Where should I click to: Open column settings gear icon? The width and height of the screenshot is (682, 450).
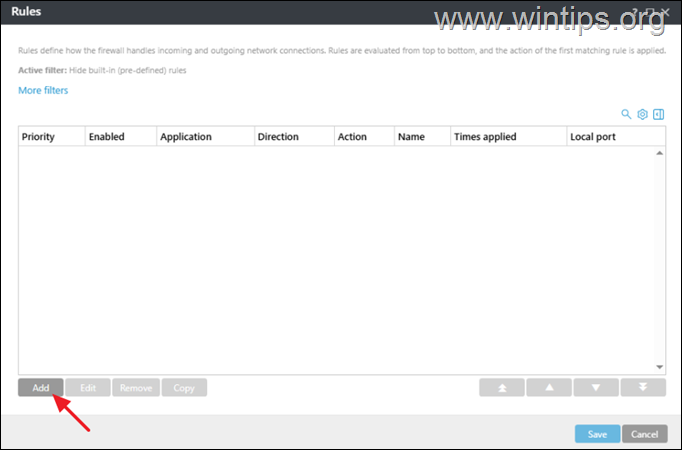[642, 114]
